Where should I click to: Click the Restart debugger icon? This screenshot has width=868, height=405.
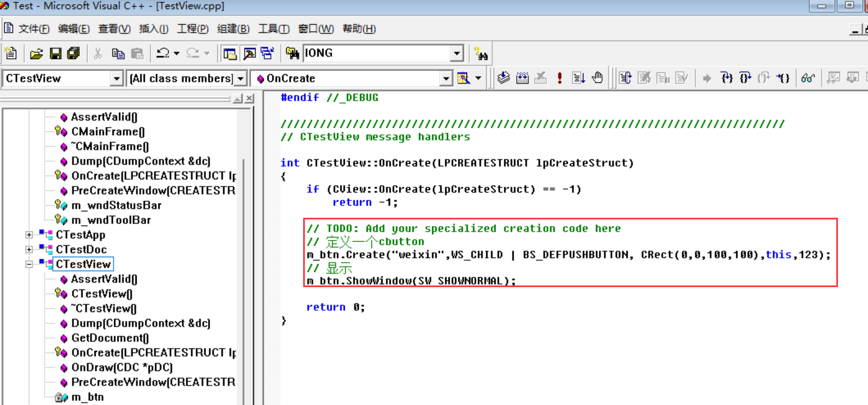tap(625, 78)
